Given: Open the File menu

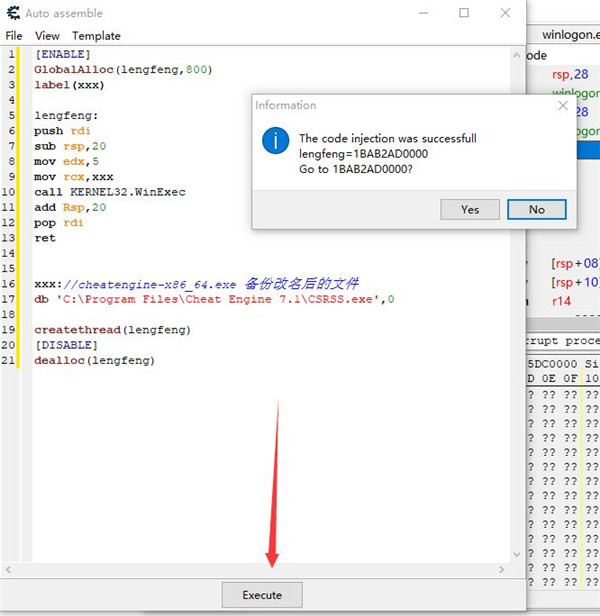Looking at the screenshot, I should 14,36.
